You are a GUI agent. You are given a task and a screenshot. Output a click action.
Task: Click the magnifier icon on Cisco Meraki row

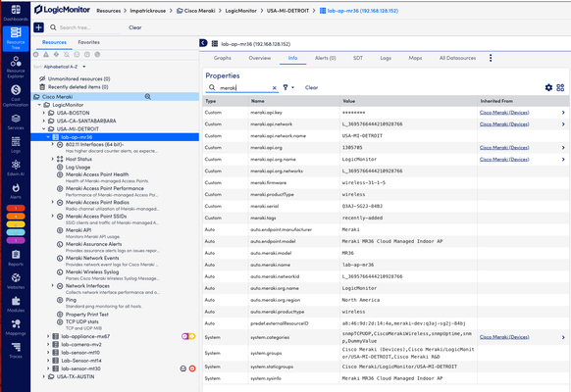(x=147, y=97)
